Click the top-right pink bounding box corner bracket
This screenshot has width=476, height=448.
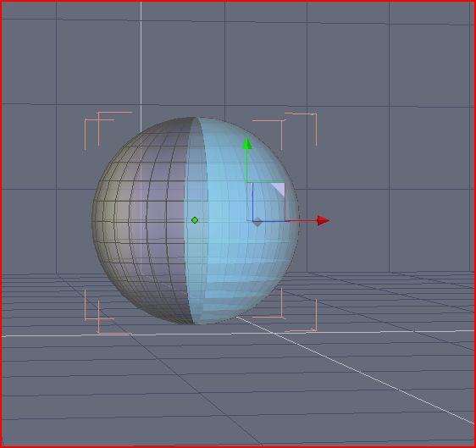tap(285, 130)
